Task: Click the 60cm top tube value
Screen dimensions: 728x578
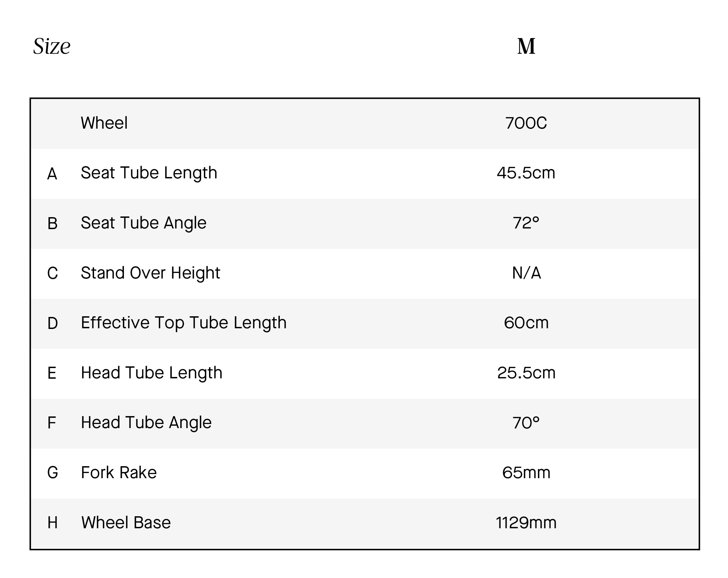Action: [526, 323]
